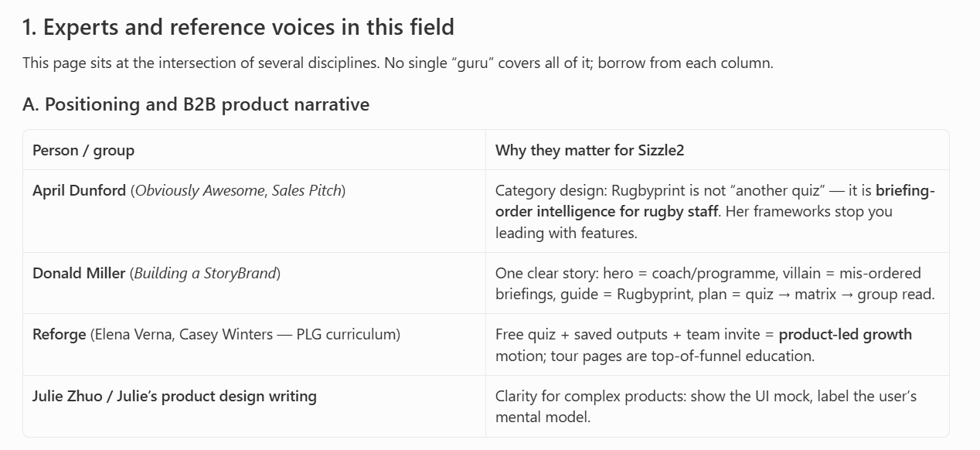The height and width of the screenshot is (450, 980).
Task: Select the Positioning and B2B product narrative subheading
Action: click(x=196, y=104)
